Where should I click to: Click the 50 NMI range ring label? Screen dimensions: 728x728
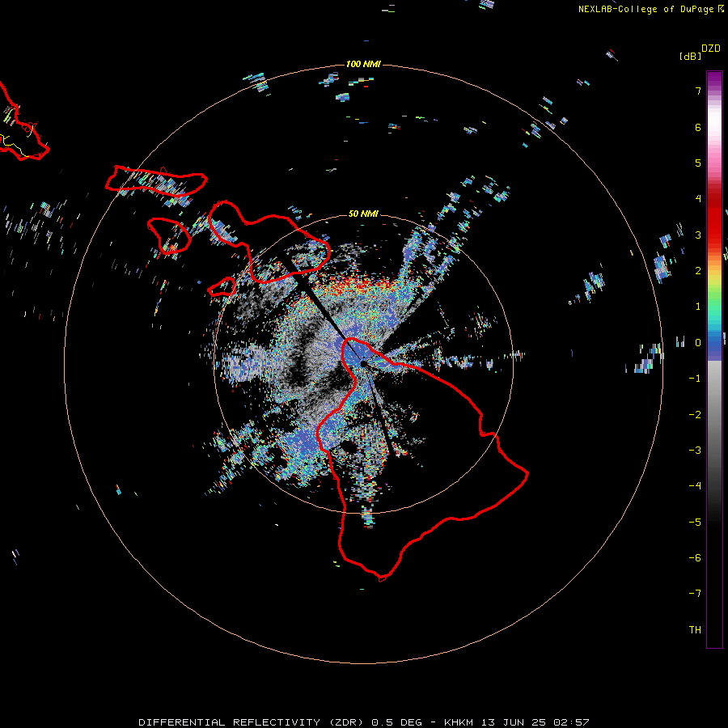363,214
